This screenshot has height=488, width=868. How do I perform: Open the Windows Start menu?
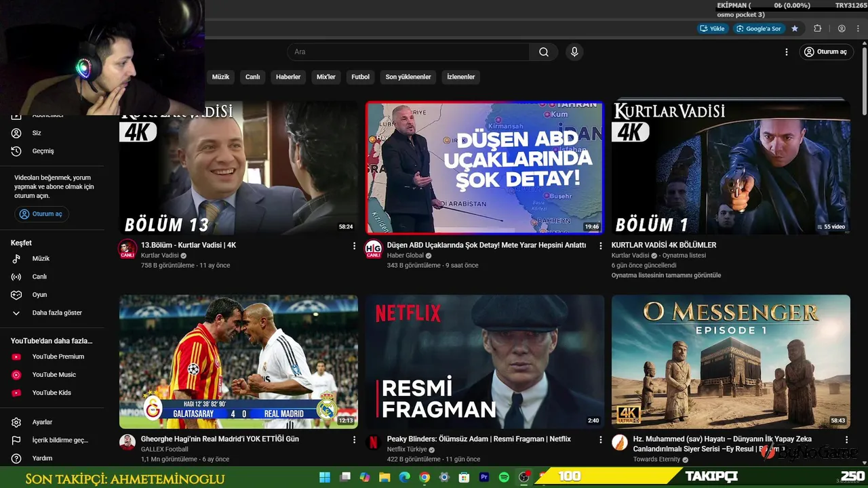click(325, 477)
